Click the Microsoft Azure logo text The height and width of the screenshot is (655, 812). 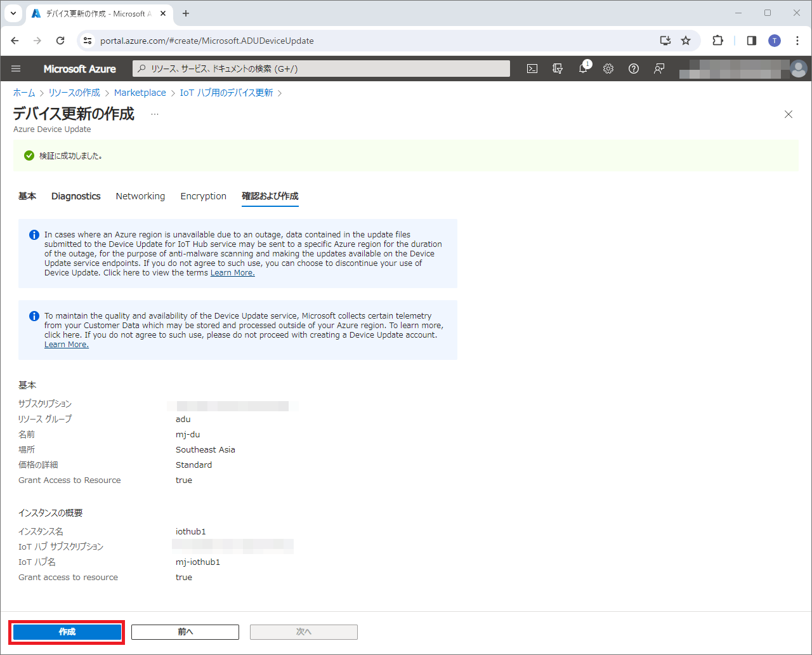pos(80,69)
